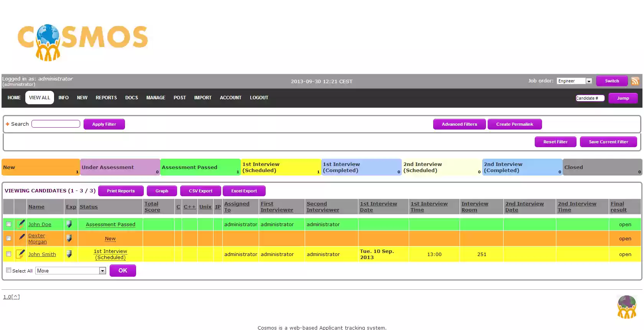Screen dimensions: 644x330
Task: Click the Jump button
Action: [x=623, y=98]
